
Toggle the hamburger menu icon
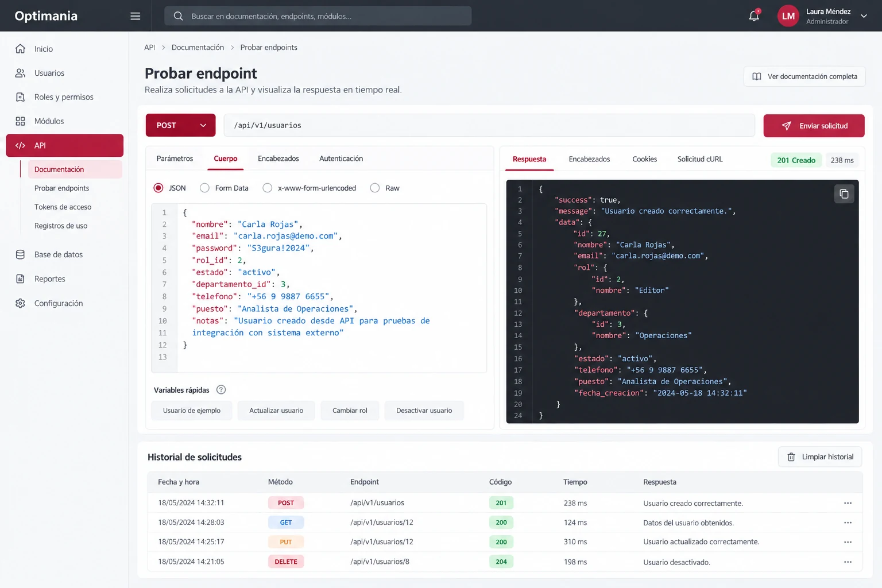pyautogui.click(x=136, y=16)
